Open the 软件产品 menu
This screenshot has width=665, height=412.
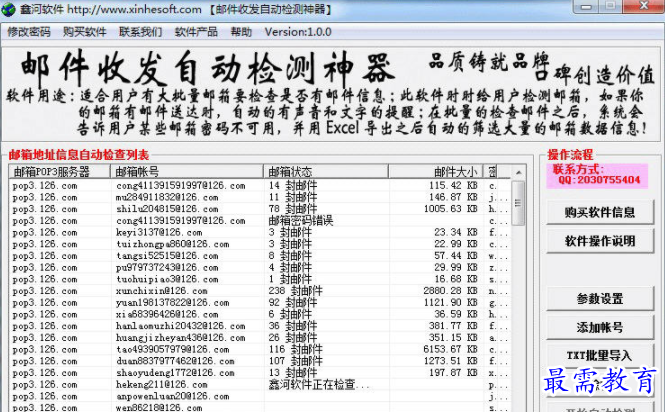pos(196,32)
